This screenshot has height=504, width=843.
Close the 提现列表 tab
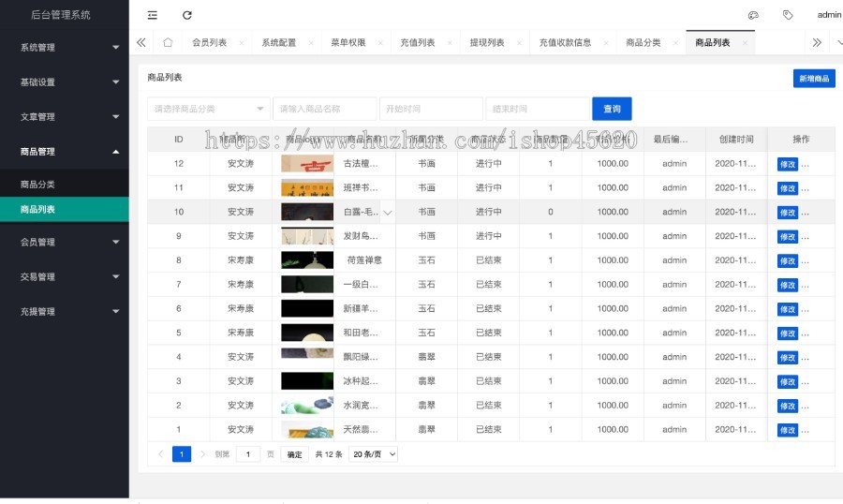pos(519,43)
